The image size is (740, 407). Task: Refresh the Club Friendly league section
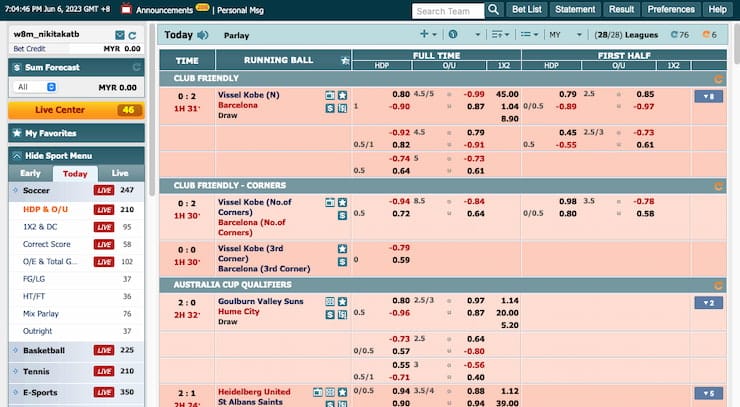(718, 79)
